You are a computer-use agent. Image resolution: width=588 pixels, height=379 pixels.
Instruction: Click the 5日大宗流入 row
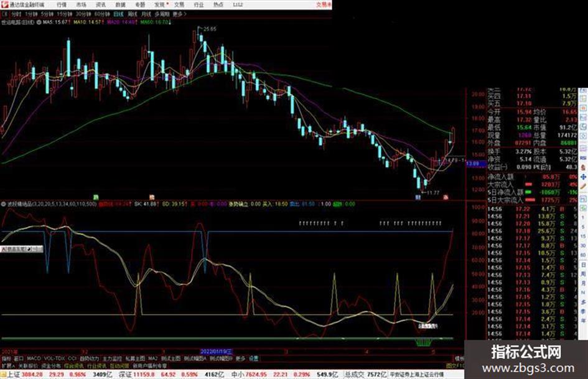(x=532, y=200)
